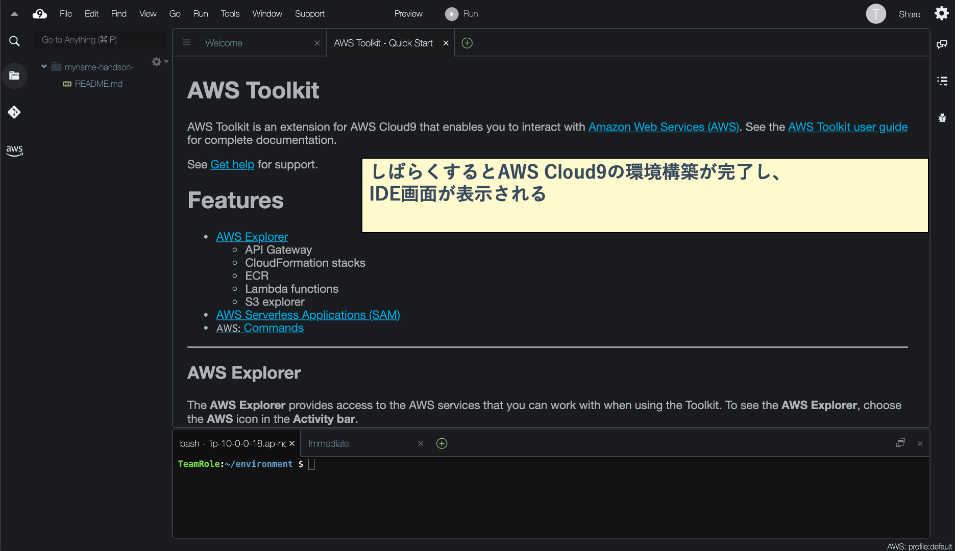The width and height of the screenshot is (980, 551).
Task: Open the Debugger bug icon
Action: pos(942,118)
